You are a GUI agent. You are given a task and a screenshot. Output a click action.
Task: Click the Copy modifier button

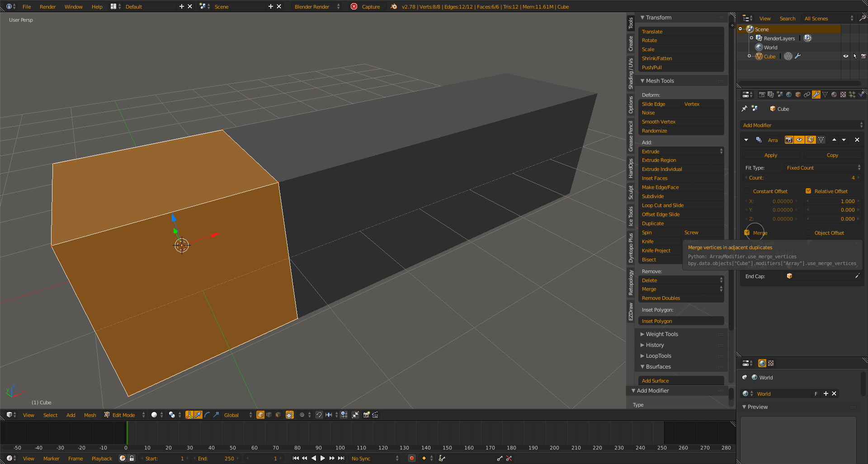[832, 155]
